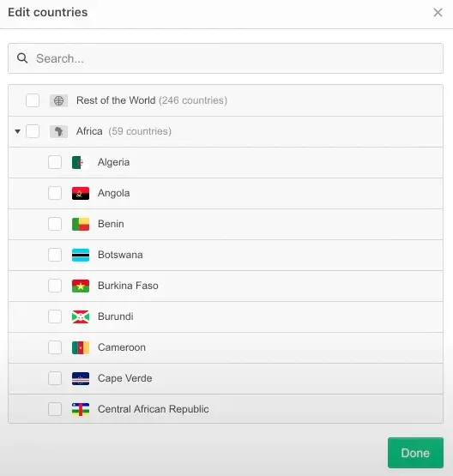Check the Rest of the World checkbox
This screenshot has width=453, height=476.
click(x=33, y=100)
